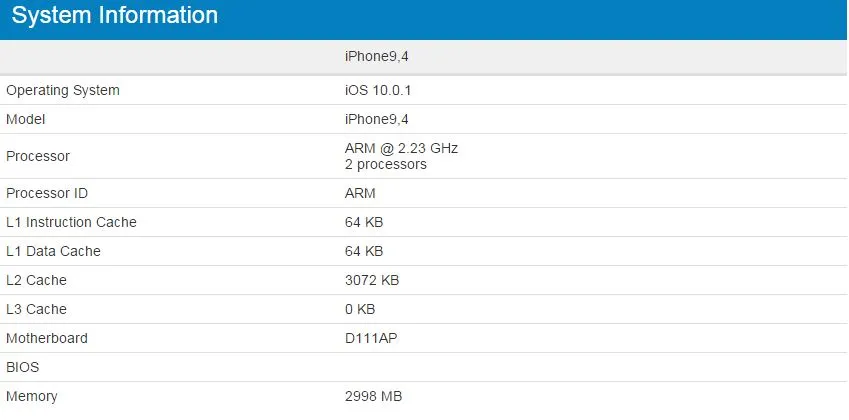Viewport: 849px width, 420px height.
Task: Click the Motherboard label
Action: pos(47,338)
